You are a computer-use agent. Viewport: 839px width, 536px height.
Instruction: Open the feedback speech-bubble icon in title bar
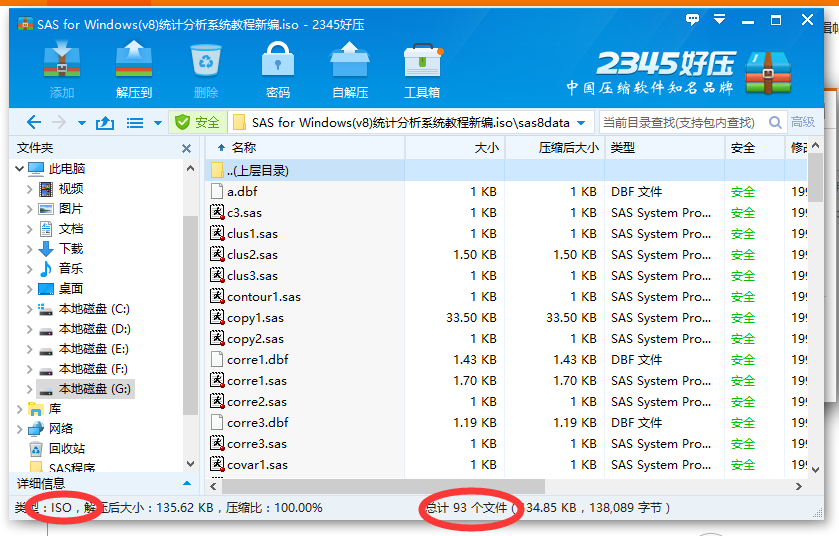pos(692,20)
